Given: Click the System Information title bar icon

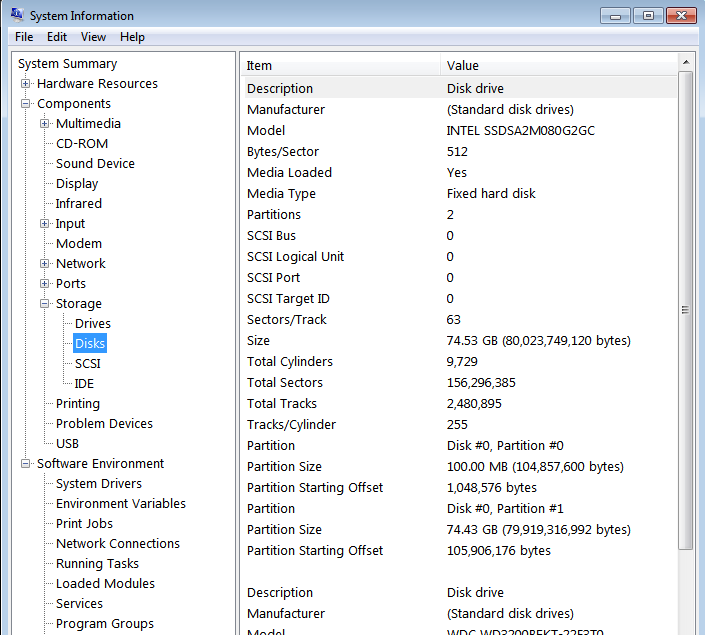Looking at the screenshot, I should click(17, 15).
